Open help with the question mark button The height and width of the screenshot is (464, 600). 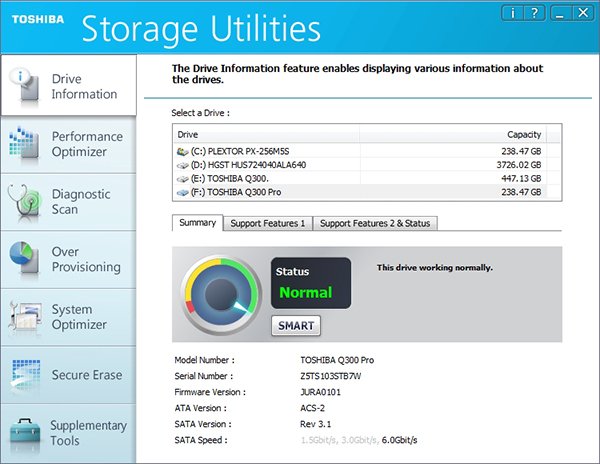pos(534,13)
